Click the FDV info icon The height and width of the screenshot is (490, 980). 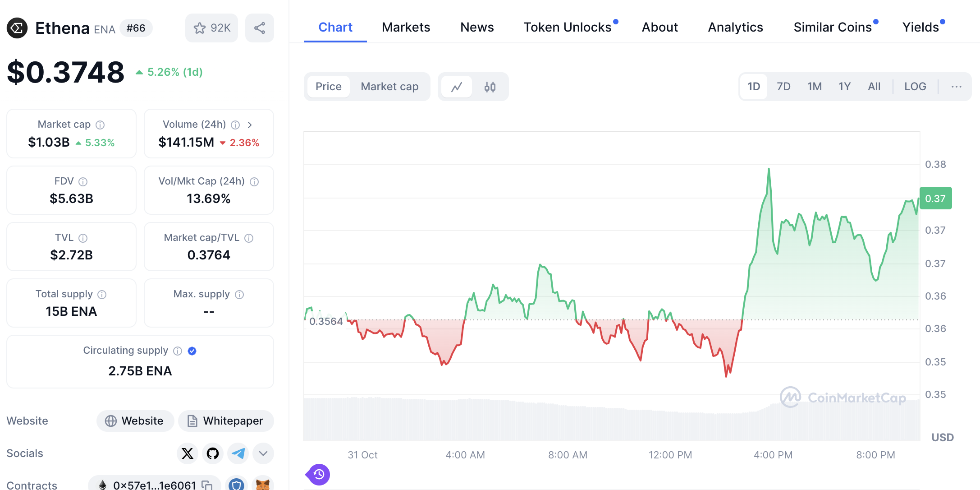click(x=83, y=181)
